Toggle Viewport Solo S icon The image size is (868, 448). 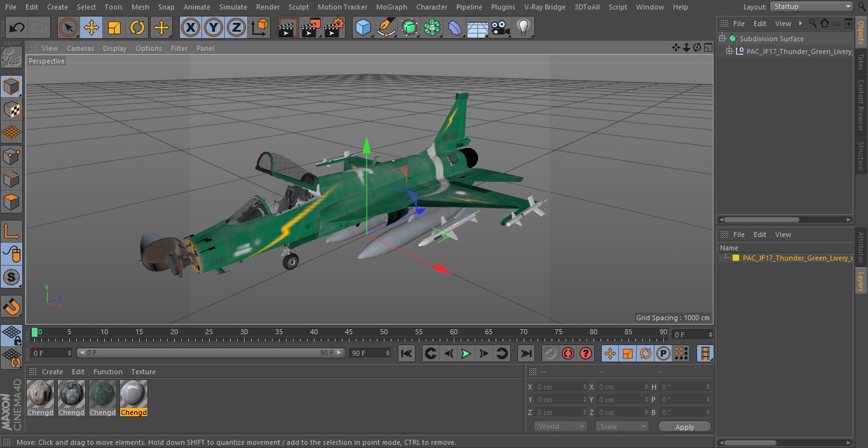11,277
